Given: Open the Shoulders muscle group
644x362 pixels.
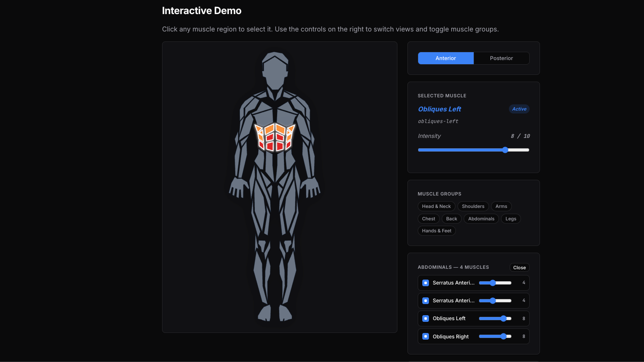Looking at the screenshot, I should [473, 206].
